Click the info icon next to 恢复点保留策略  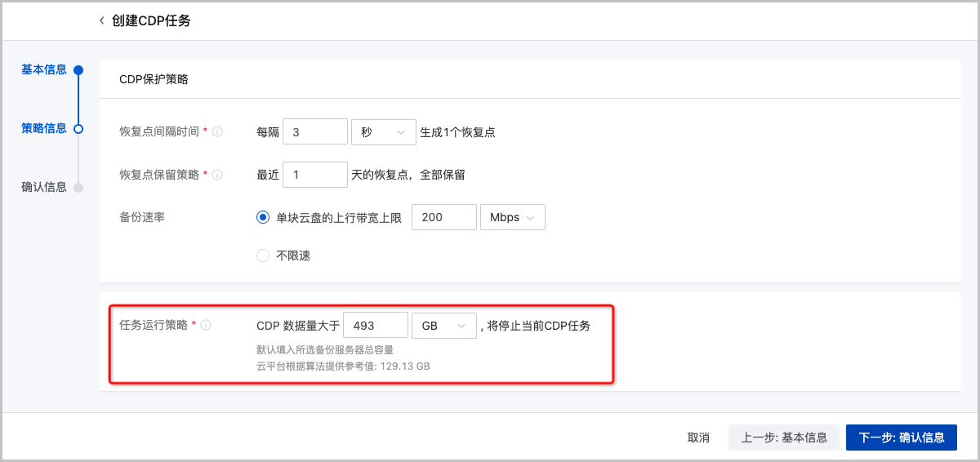218,175
